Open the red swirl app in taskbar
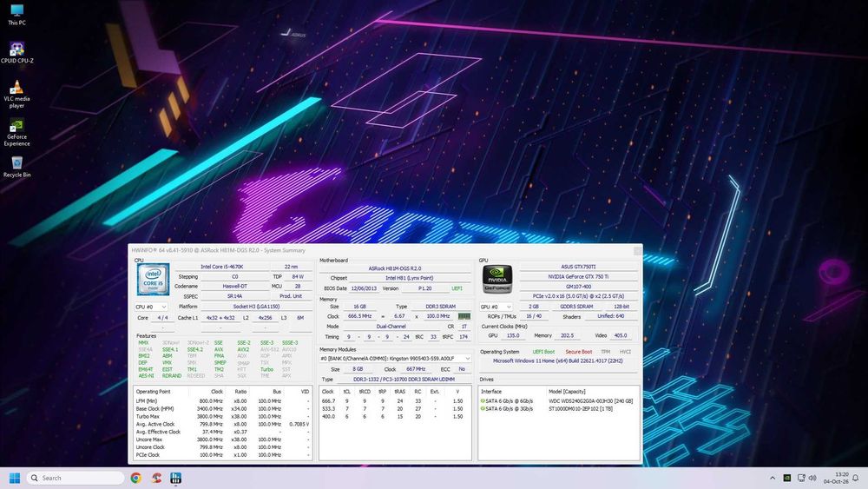Image resolution: width=868 pixels, height=489 pixels. (x=156, y=478)
